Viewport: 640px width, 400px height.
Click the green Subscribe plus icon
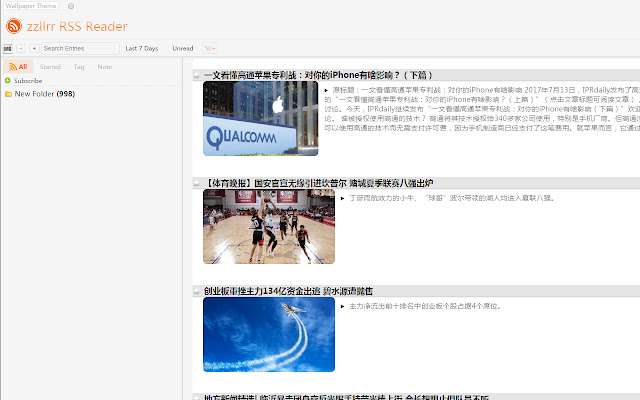tap(7, 81)
